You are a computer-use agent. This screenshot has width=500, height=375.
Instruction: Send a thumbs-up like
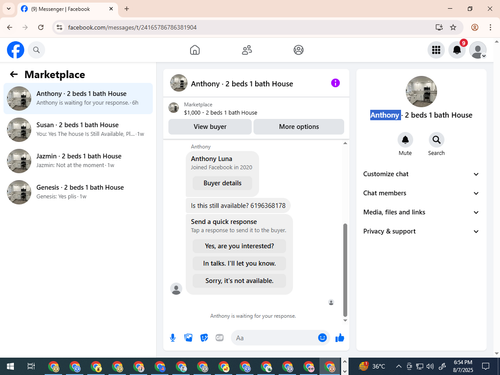click(340, 338)
